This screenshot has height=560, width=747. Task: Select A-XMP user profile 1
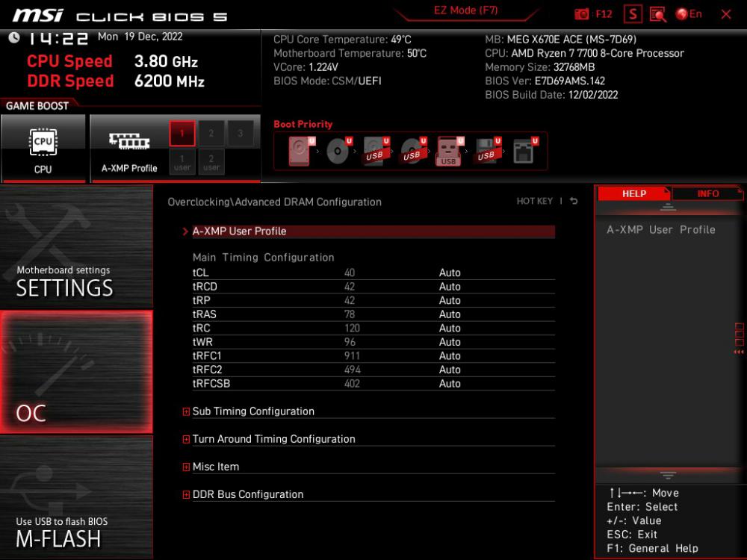click(x=182, y=162)
